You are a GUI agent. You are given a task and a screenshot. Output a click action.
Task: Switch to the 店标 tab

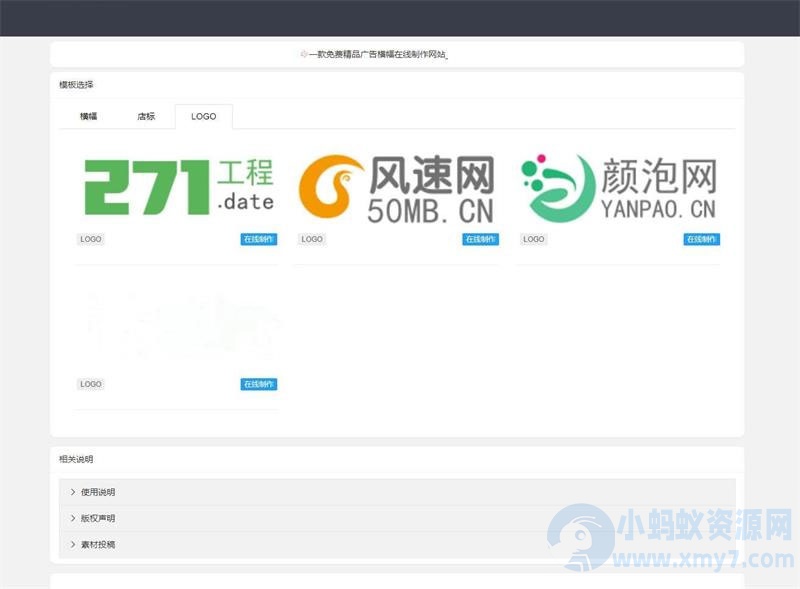tap(146, 116)
